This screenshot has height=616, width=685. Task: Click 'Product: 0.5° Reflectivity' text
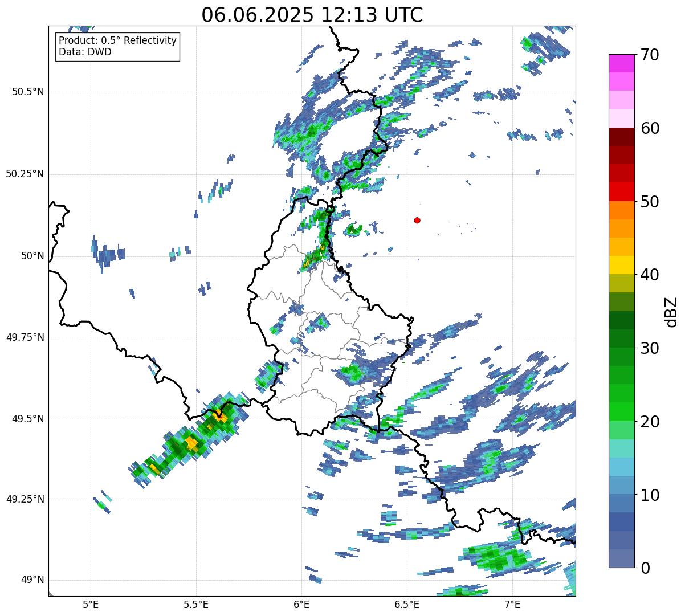[117, 41]
